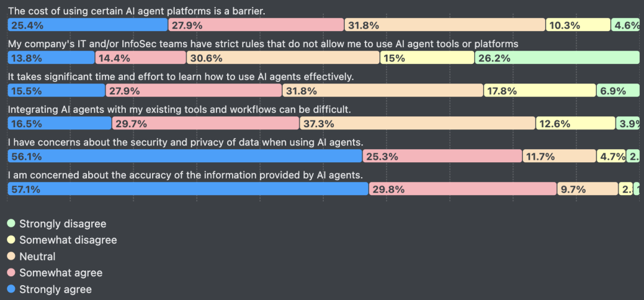The height and width of the screenshot is (300, 644).
Task: Select the 37.3% neutral segment
Action: click(417, 123)
